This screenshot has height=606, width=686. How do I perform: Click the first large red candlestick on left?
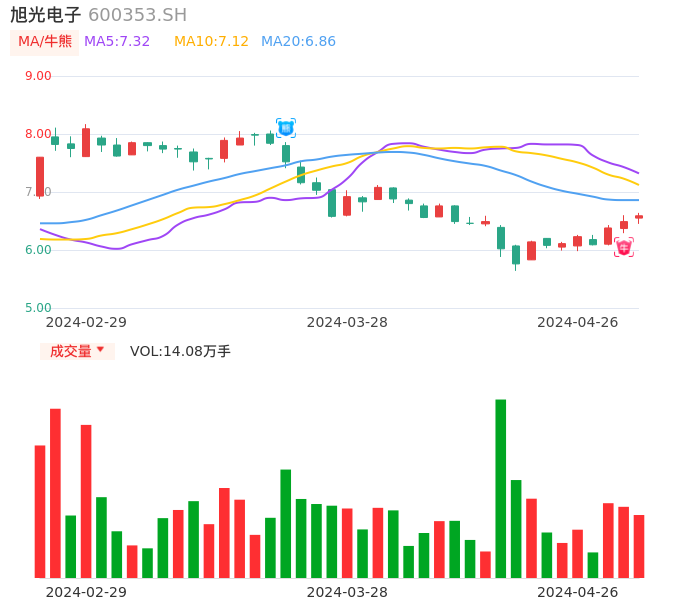click(x=40, y=176)
